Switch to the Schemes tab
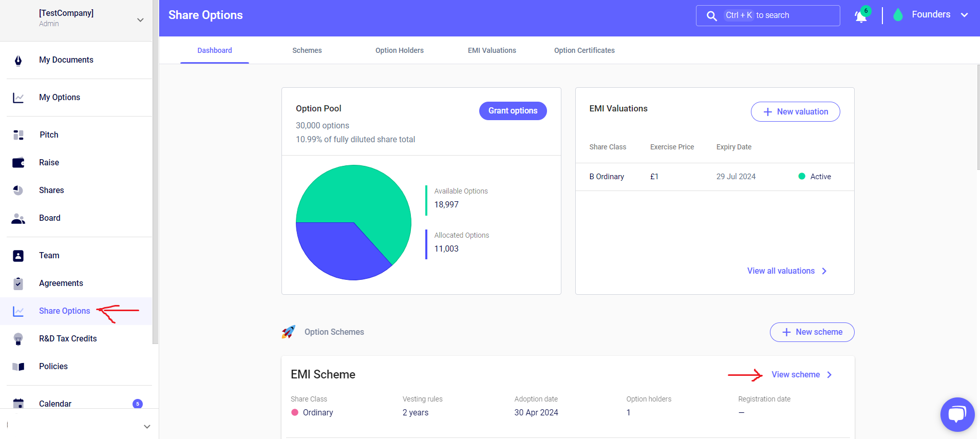 (x=307, y=50)
